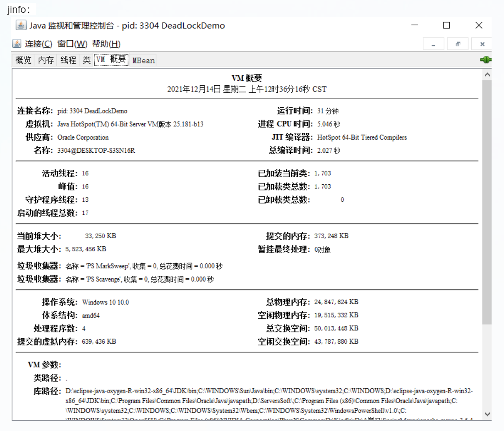The width and height of the screenshot is (504, 431).
Task: Click the 守护程序线程 value 13
Action: coord(85,200)
